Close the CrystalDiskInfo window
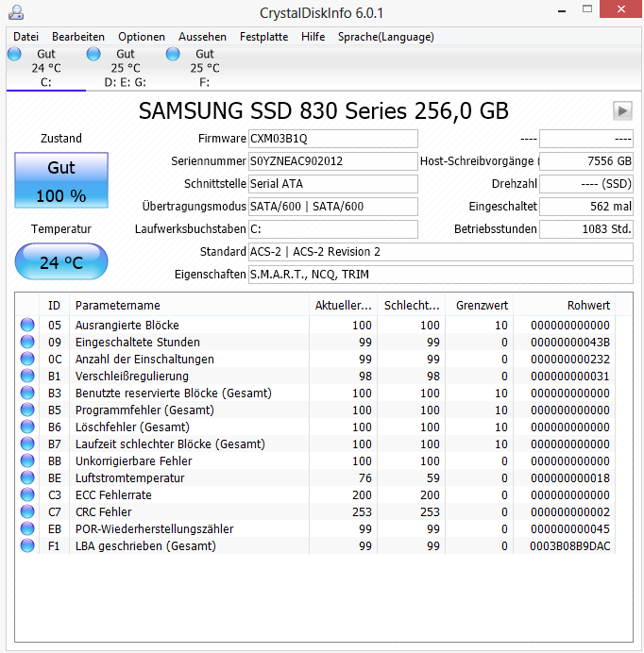This screenshot has height=653, width=644. click(620, 9)
